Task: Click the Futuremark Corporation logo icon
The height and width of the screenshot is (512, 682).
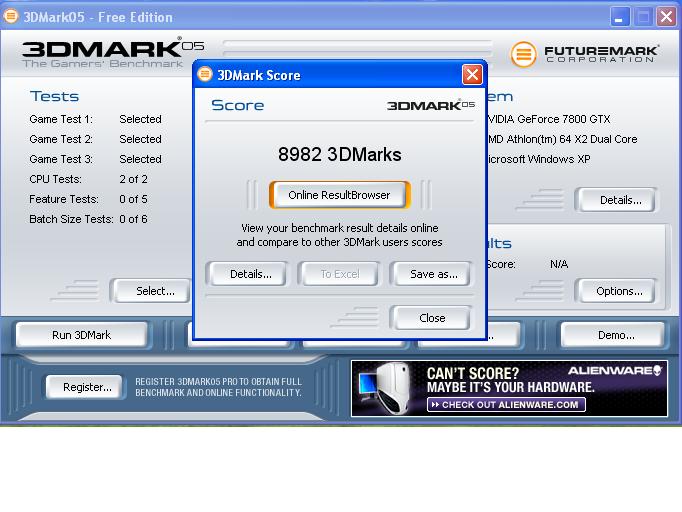Action: click(523, 54)
